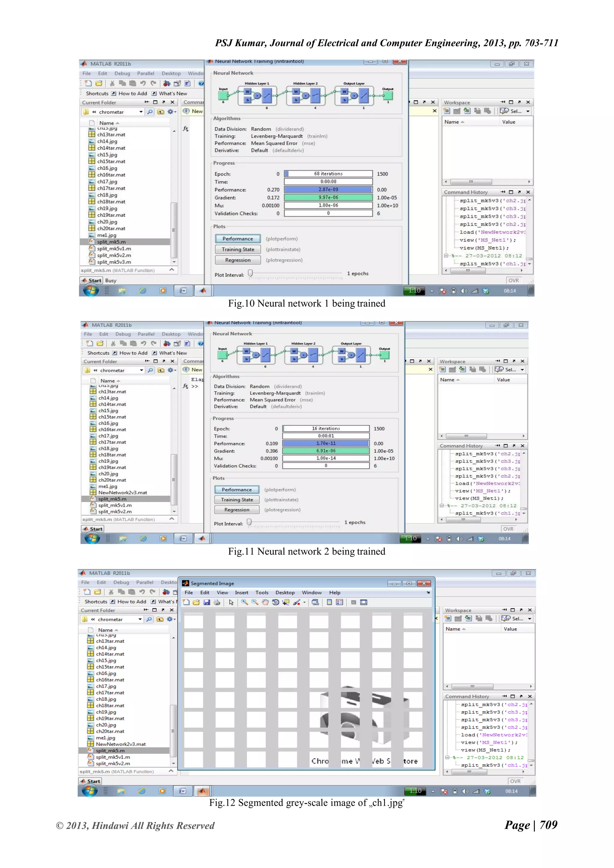Select the Brush data tool in Segmented Image
The image size is (614, 868).
point(297,602)
